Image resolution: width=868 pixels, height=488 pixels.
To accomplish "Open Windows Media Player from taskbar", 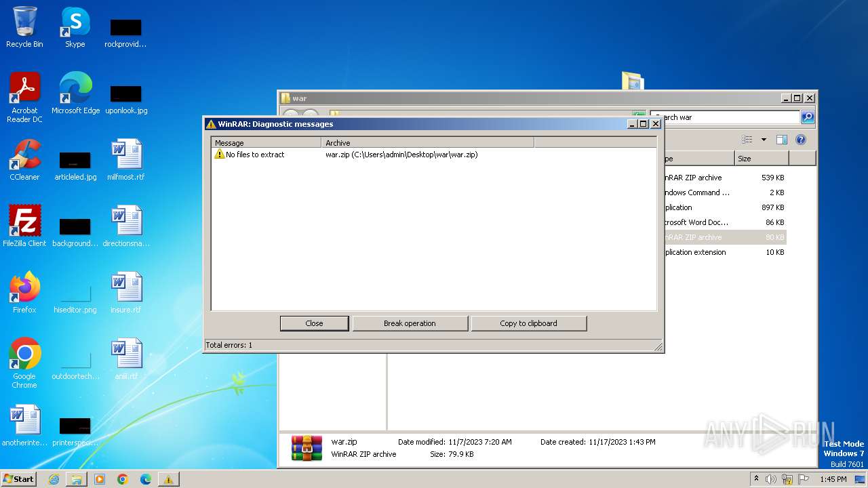I will (x=100, y=479).
